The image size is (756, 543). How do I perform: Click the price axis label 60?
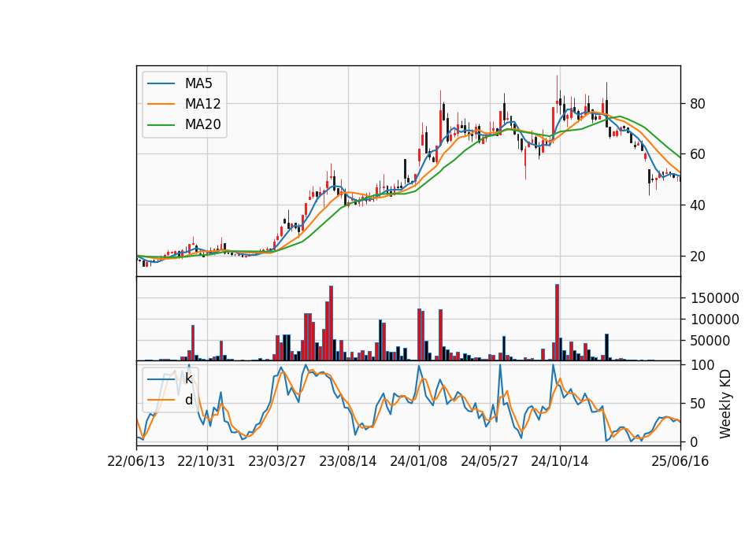coord(697,154)
